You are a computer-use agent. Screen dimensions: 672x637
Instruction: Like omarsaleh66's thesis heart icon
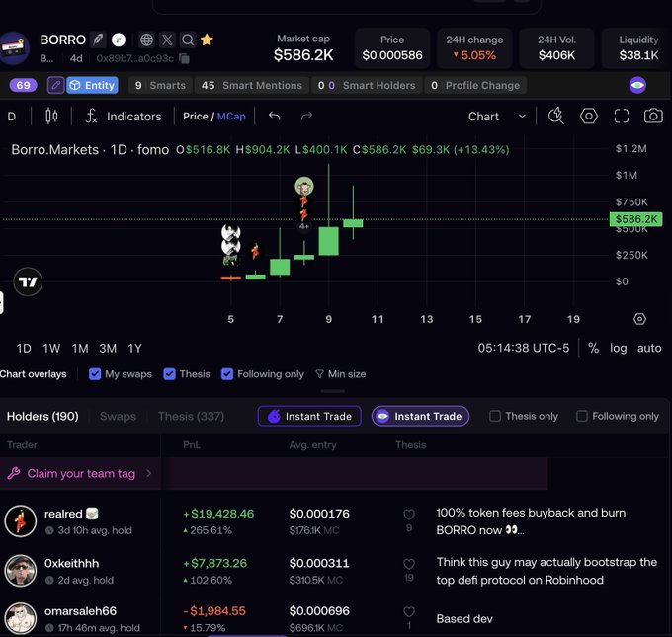(x=409, y=612)
